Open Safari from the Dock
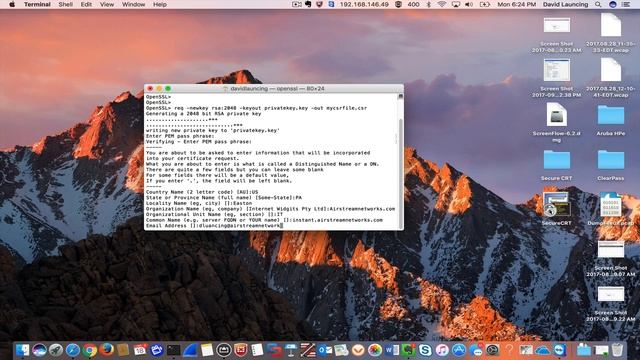This screenshot has width=640, height=360. coord(73,350)
